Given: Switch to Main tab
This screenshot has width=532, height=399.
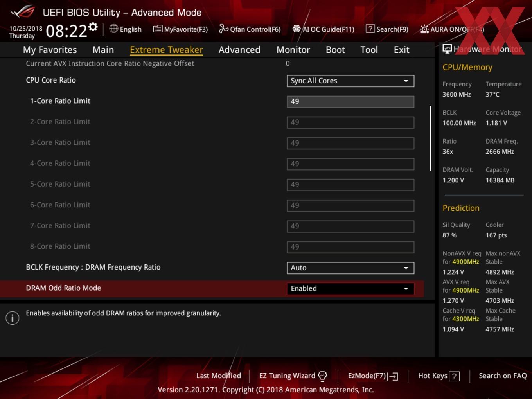Looking at the screenshot, I should point(103,50).
